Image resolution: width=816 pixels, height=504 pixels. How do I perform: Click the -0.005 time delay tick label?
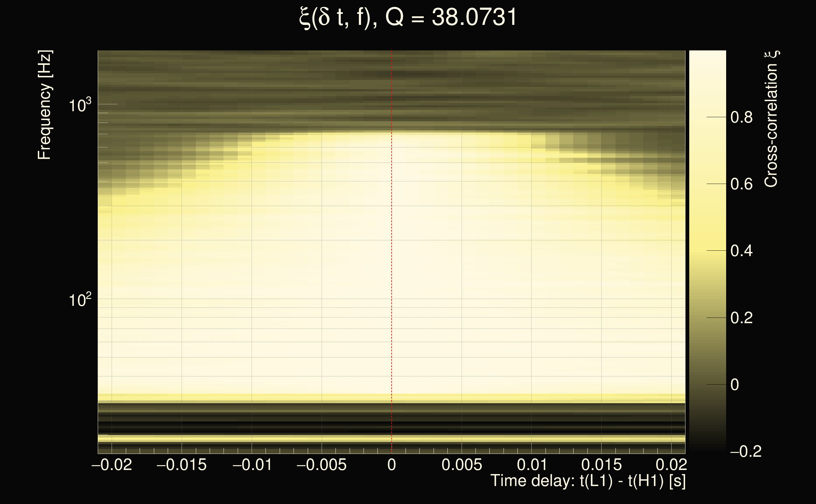coord(322,465)
